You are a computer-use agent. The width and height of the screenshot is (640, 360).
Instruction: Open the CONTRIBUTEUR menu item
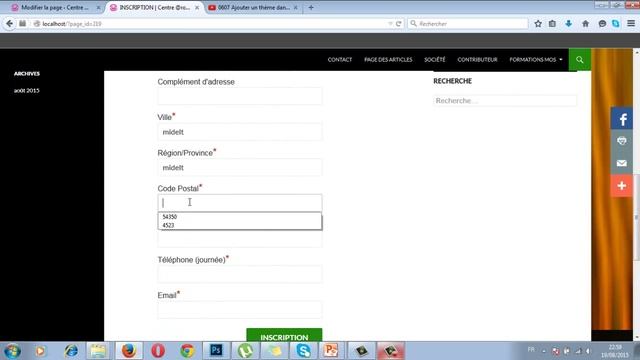point(477,60)
